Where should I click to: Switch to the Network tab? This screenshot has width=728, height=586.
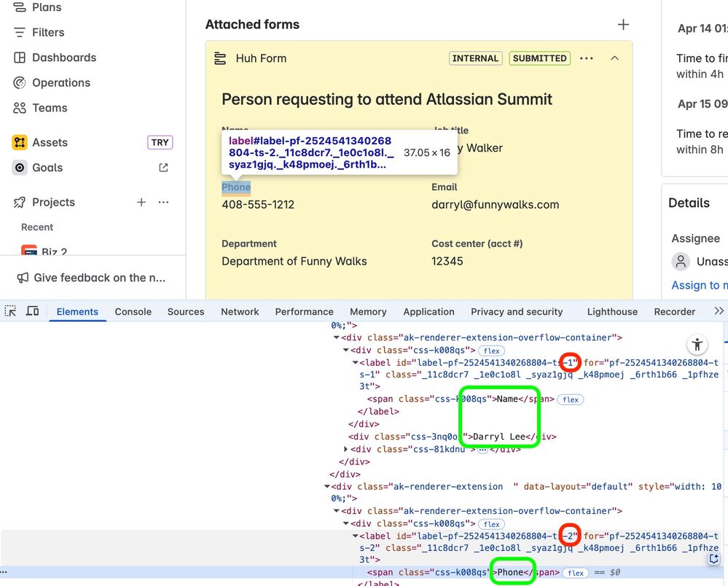tap(240, 311)
